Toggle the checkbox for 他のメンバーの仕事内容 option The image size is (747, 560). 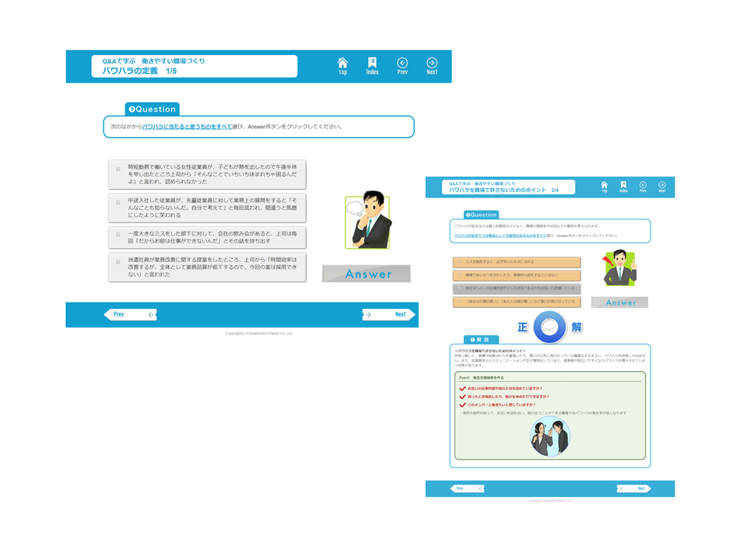coord(459,288)
